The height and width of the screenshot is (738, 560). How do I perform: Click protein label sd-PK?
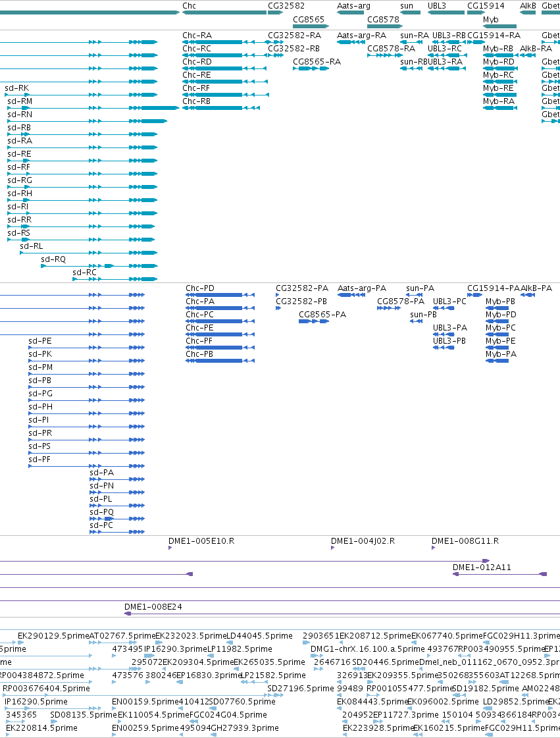40,354
